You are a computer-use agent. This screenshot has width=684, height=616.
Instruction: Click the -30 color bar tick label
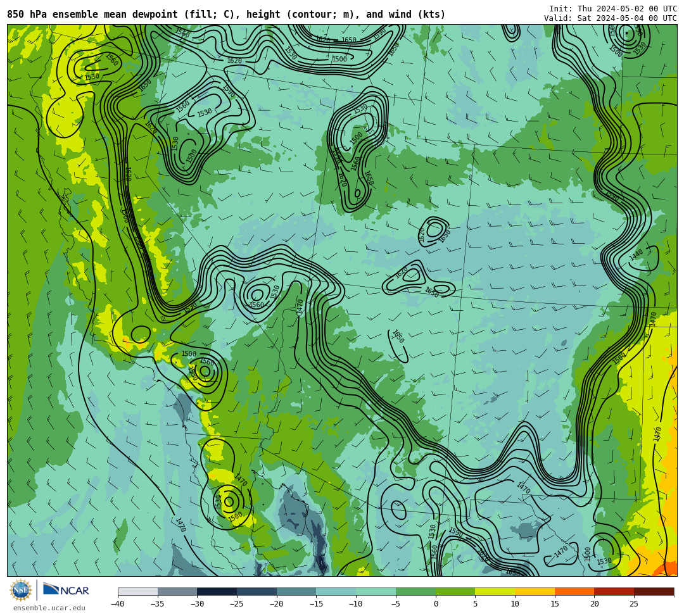point(197,604)
